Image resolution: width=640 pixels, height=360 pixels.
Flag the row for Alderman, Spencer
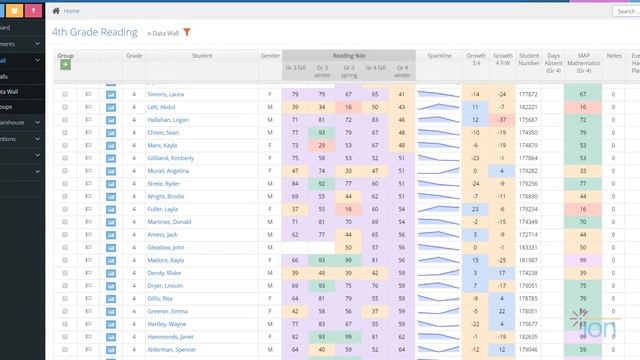[88, 349]
